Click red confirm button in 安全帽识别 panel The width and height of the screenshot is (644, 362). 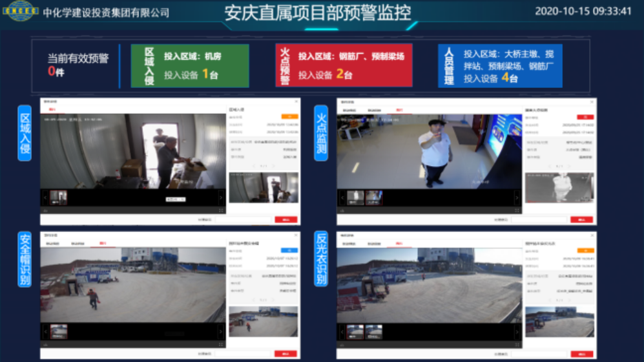[286, 354]
